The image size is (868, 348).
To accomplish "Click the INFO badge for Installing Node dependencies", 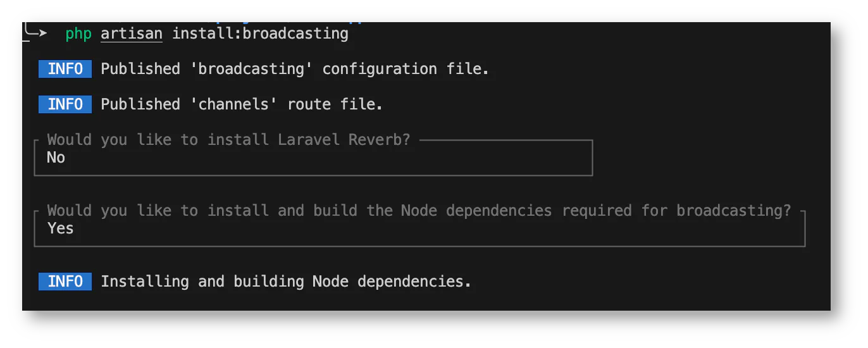I will [65, 282].
